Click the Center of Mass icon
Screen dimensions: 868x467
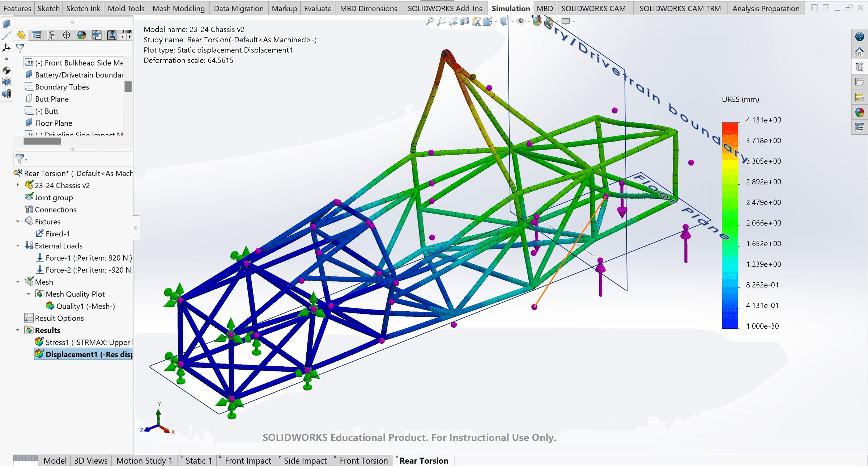(x=7, y=70)
